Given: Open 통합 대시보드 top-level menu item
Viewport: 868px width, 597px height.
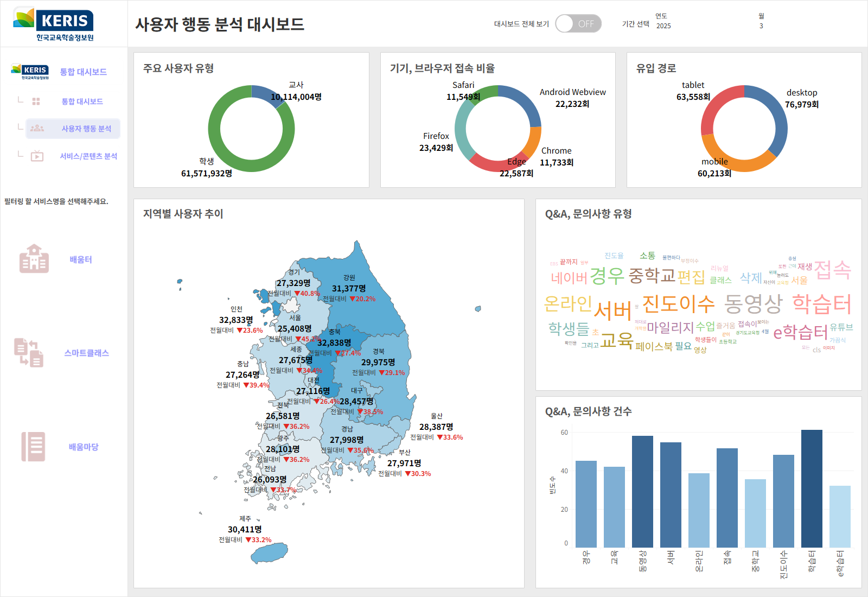Looking at the screenshot, I should [83, 72].
